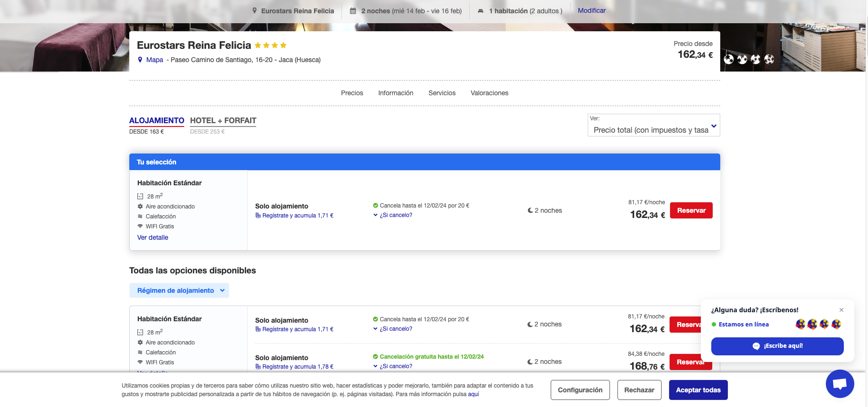This screenshot has height=407, width=868.
Task: Click the ¡Escribe aquí! chat button
Action: click(x=777, y=346)
